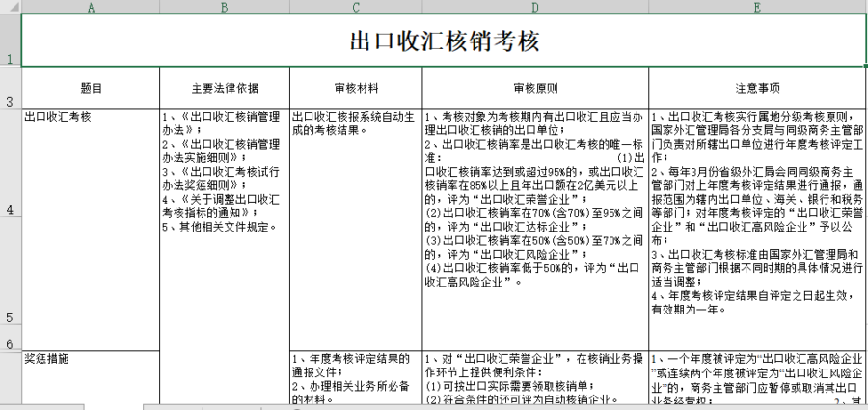Select row 1 header

pos(11,40)
